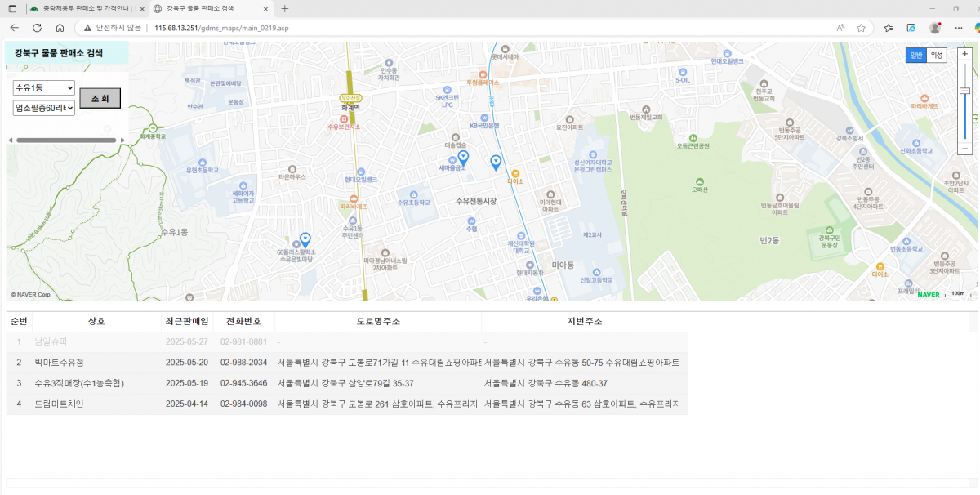Select the 빅마트수유점 store row
Image resolution: width=980 pixels, height=495 pixels.
pyautogui.click(x=347, y=362)
